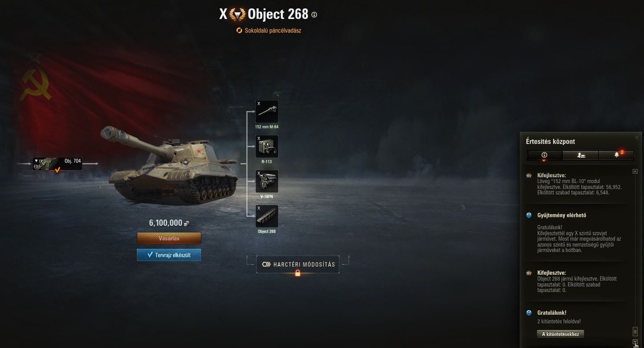Select the R-113 radio module icon
The width and height of the screenshot is (644, 348).
267,146
